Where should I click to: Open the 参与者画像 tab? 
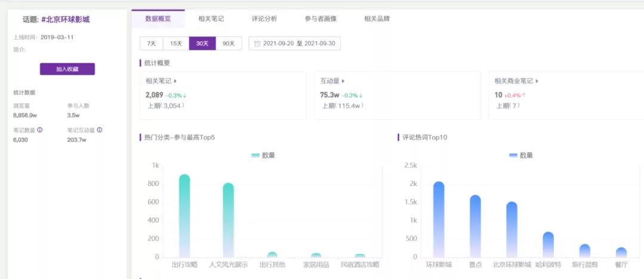pyautogui.click(x=321, y=19)
